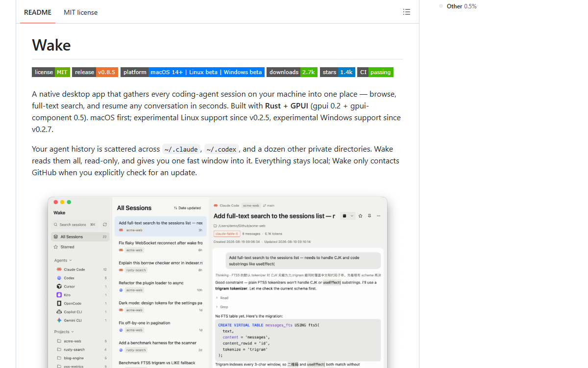Click the refresh icon beside Search sessions

(105, 224)
